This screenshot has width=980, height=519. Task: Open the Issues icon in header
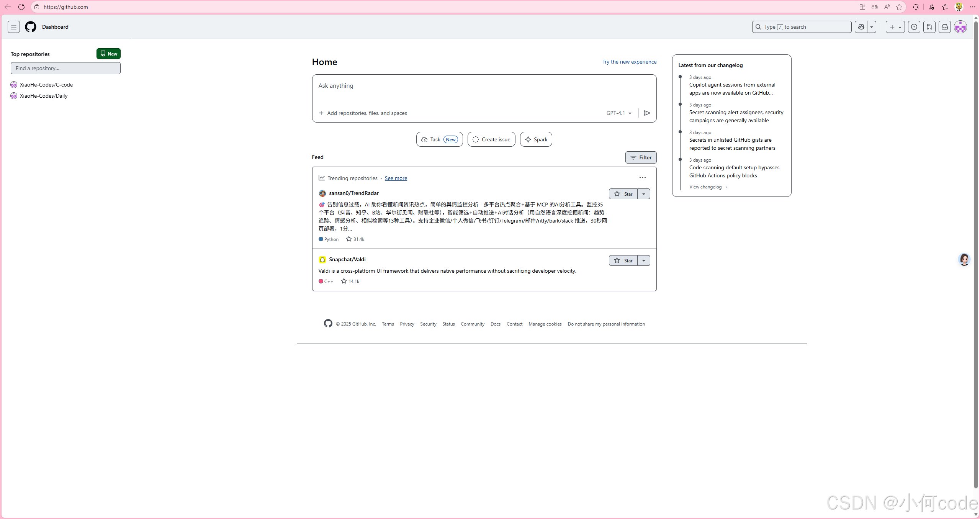[x=914, y=27]
